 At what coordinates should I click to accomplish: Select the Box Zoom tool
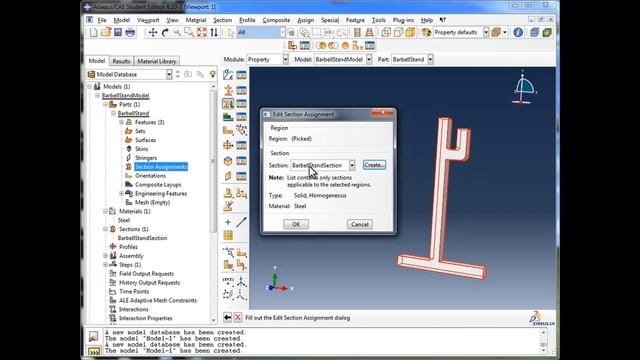[189, 32]
